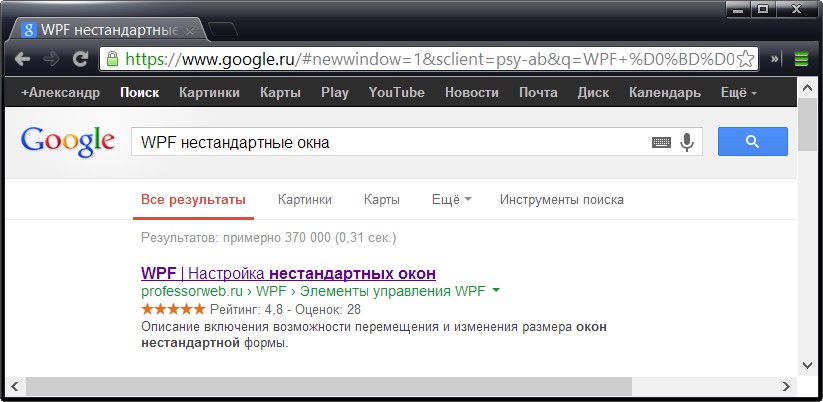This screenshot has width=823, height=402.
Task: Minimize the browser window
Action: 738,9
